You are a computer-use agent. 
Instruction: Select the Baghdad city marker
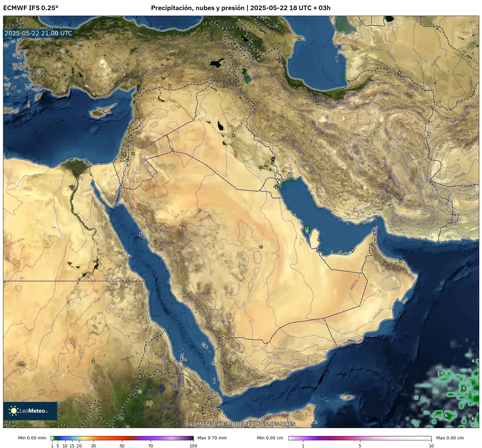(x=233, y=136)
